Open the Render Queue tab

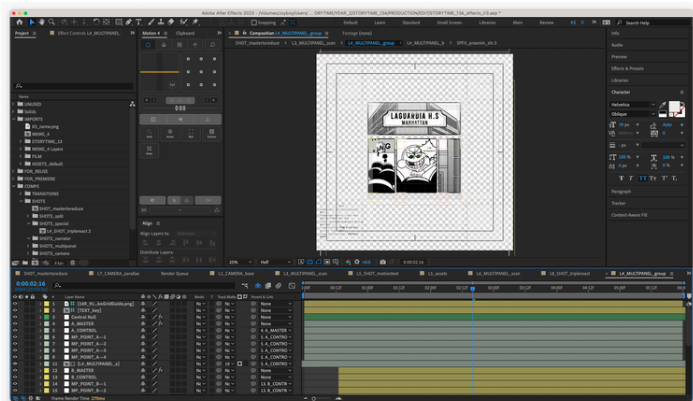point(175,274)
